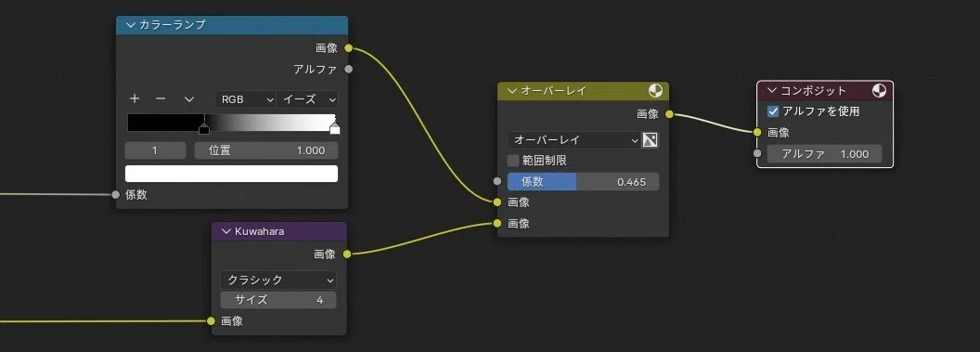Click カラーランプ アルファ output socket
Viewport: 980px width, 352px height.
click(x=349, y=69)
